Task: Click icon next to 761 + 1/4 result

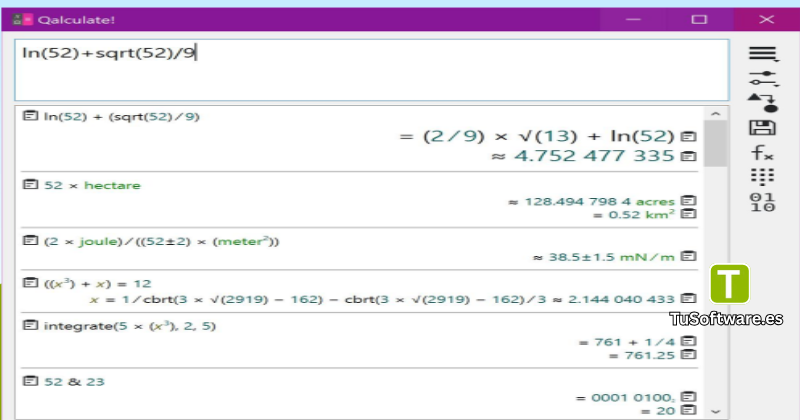Action: pyautogui.click(x=688, y=341)
